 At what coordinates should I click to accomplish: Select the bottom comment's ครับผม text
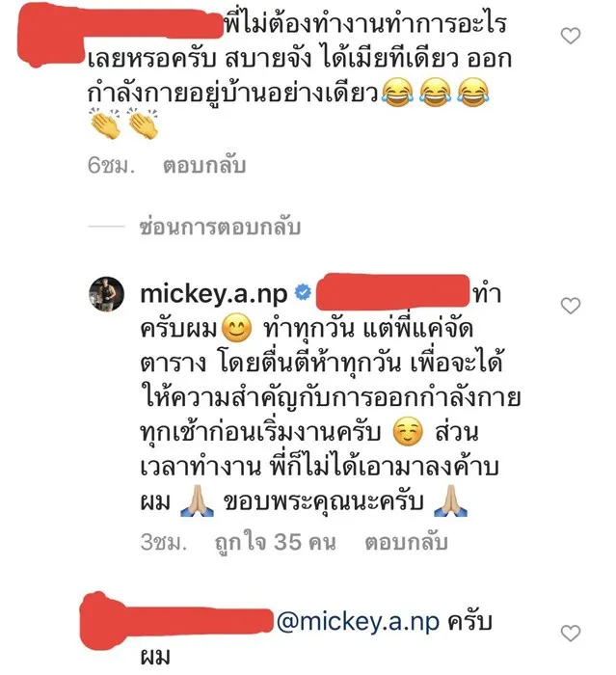pyautogui.click(x=316, y=639)
